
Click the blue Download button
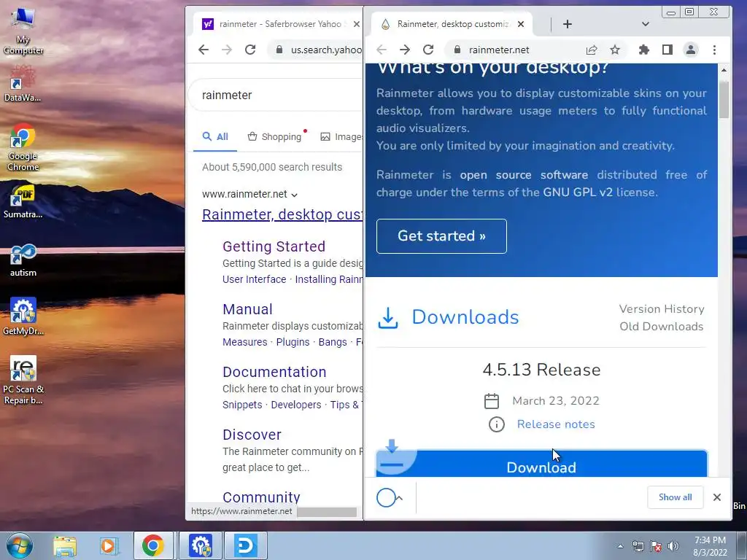pos(542,463)
